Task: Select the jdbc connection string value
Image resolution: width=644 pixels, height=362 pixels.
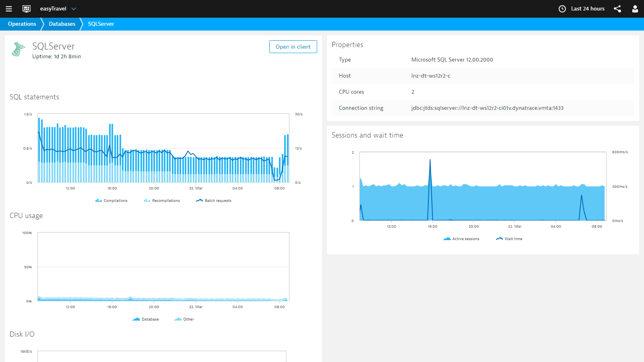Action: [x=487, y=108]
